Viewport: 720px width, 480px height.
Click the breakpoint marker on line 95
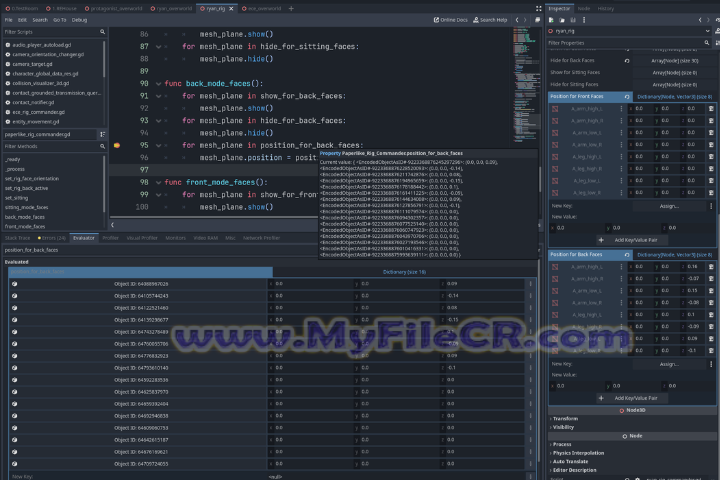pyautogui.click(x=117, y=145)
